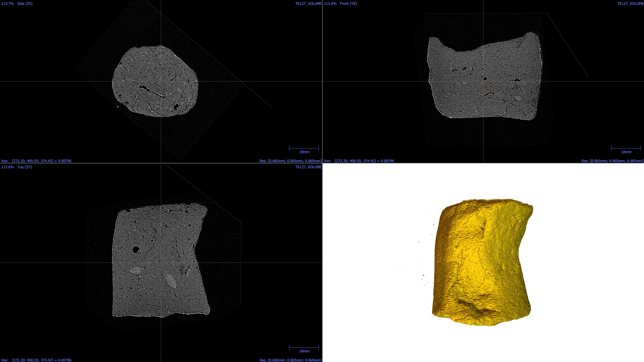Click the TK127_VOLUME label in Side view

click(308, 4)
